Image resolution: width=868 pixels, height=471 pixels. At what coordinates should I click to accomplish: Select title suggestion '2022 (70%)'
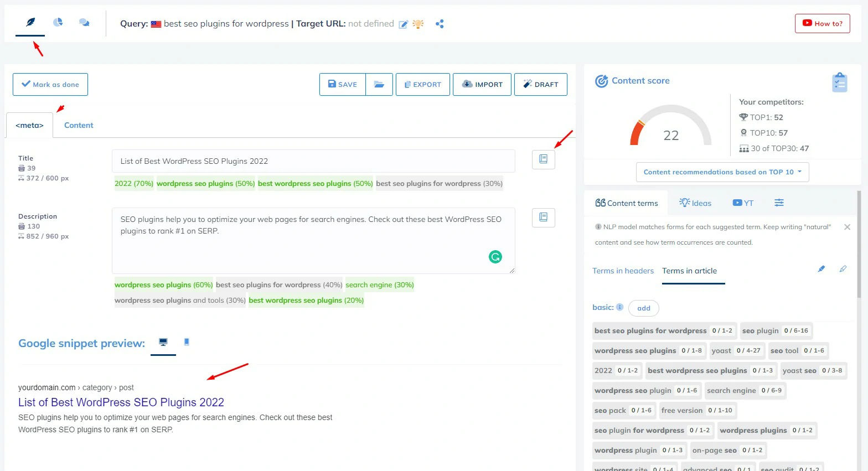tap(134, 183)
